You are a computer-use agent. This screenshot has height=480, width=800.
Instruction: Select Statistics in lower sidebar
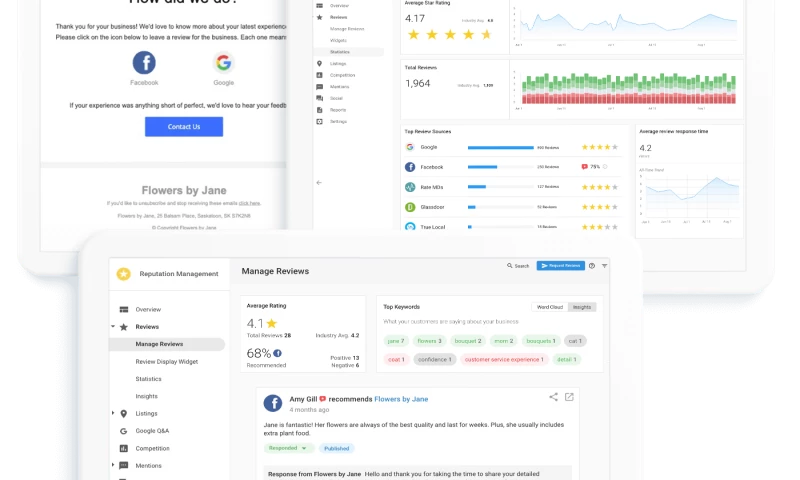point(148,379)
